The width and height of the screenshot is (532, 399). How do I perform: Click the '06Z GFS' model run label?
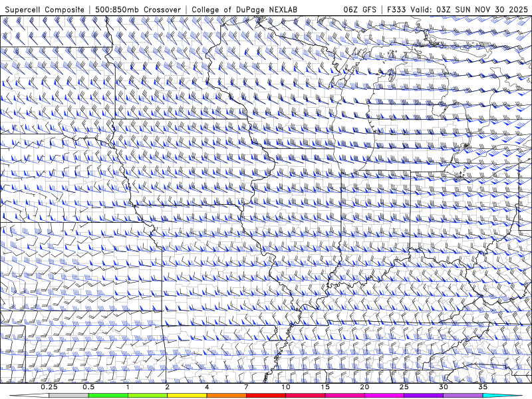pos(360,9)
